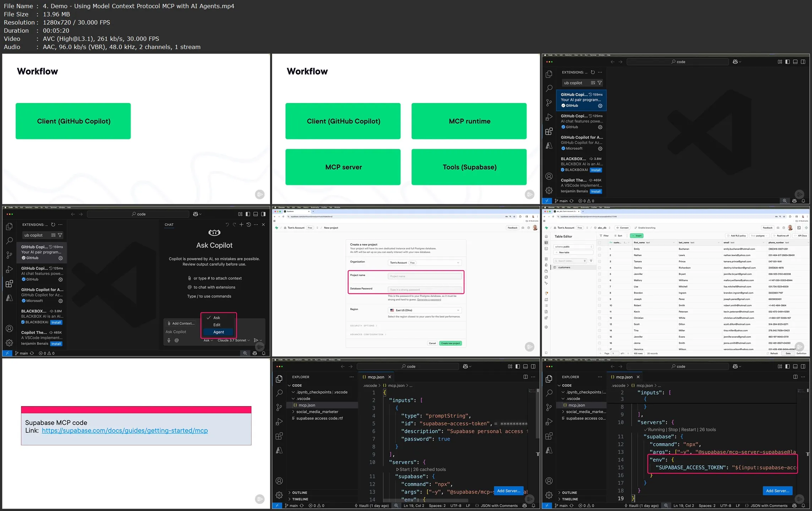Screen dimensions: 812x511
Task: Click the @ mention icon in chat input
Action: coord(176,340)
